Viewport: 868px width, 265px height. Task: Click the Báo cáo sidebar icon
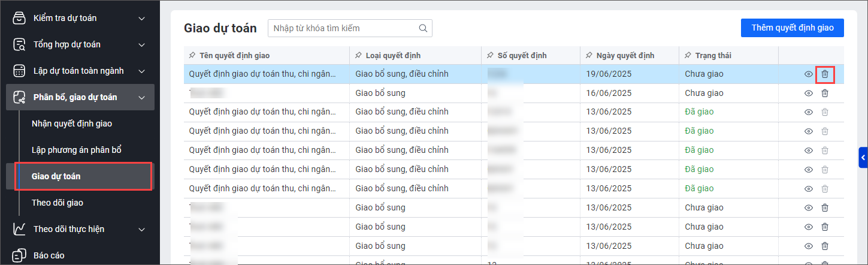click(20, 255)
